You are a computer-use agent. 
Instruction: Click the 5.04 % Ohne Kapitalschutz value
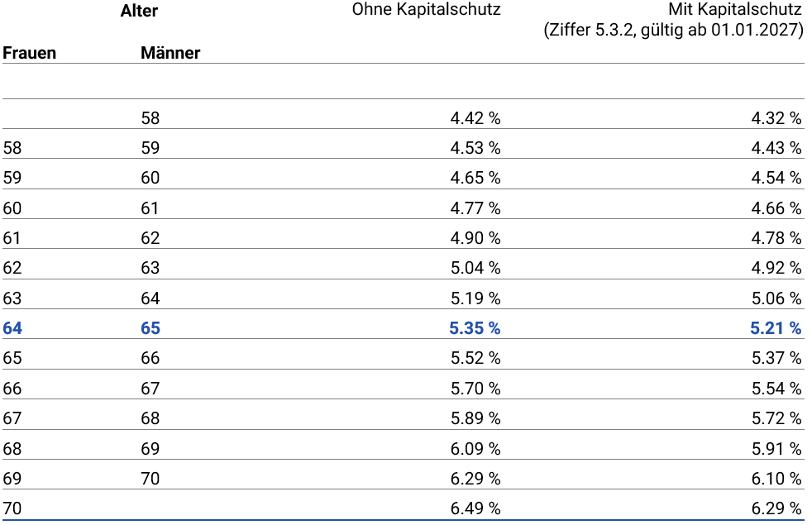475,268
